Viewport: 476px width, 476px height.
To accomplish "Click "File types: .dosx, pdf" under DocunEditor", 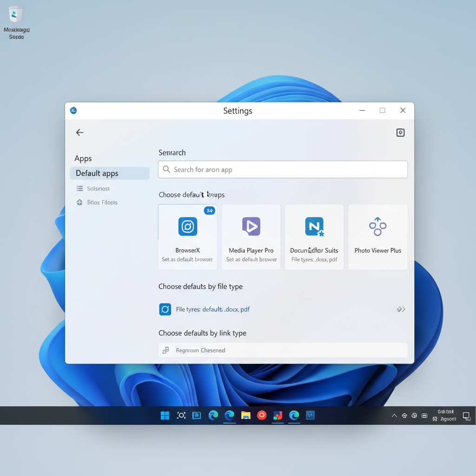I will point(314,259).
